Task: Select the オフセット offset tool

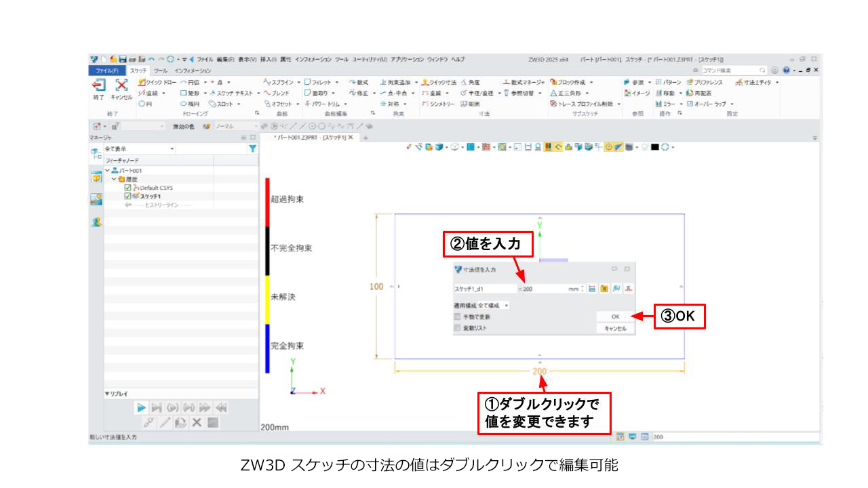Action: pos(279,104)
